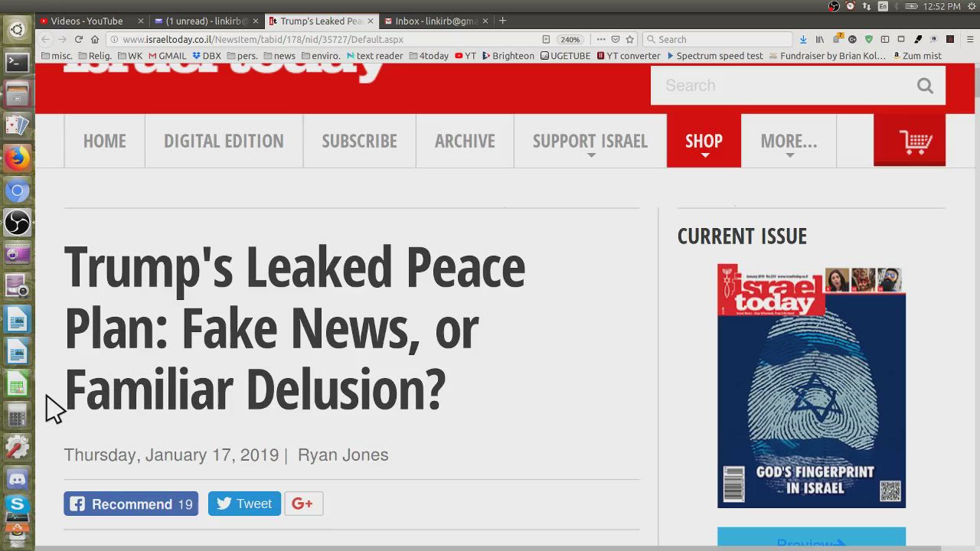Open the Firefox downloads arrow
The height and width of the screenshot is (551, 980).
coord(803,39)
